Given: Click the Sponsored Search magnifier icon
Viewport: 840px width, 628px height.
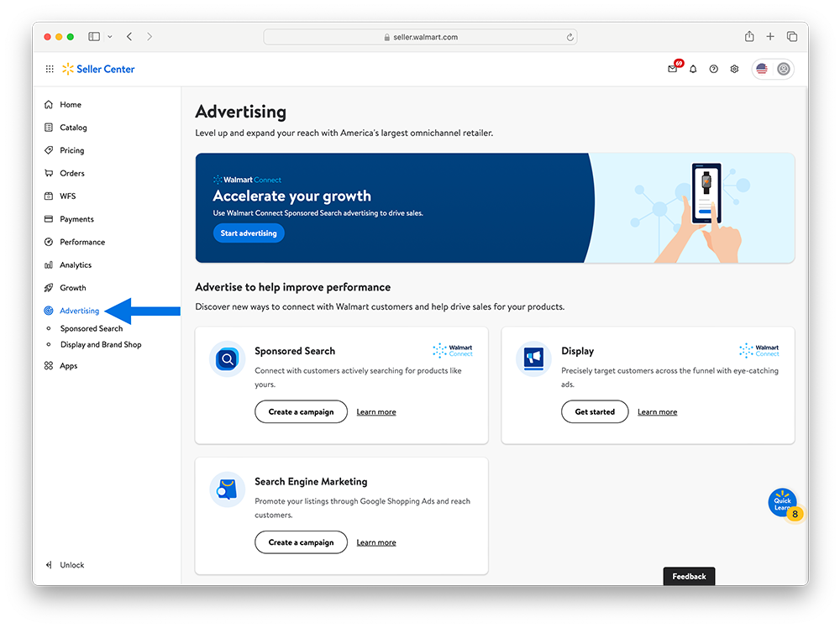Looking at the screenshot, I should [227, 358].
